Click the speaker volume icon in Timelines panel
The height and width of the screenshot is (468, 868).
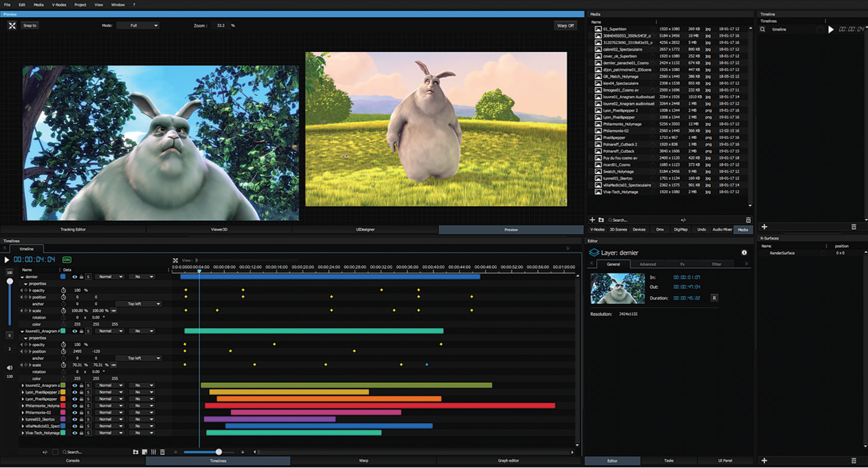point(9,368)
